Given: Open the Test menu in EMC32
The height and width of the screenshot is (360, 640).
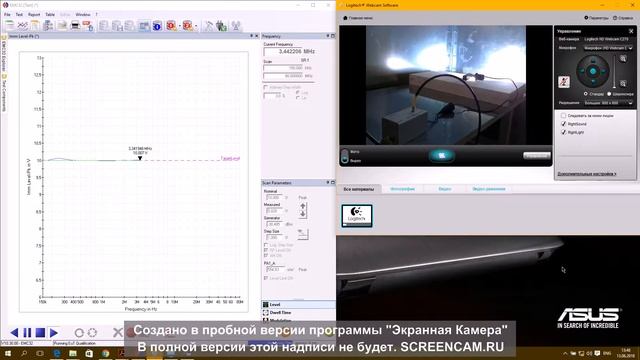Looking at the screenshot, I should click(19, 14).
